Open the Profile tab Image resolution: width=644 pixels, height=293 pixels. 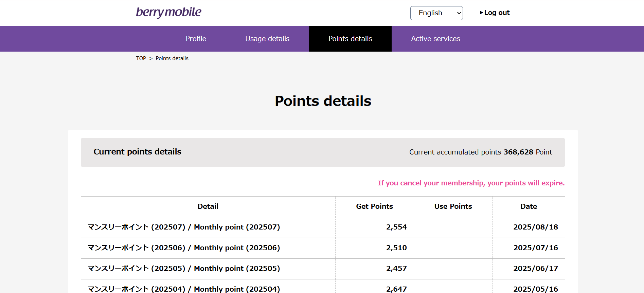(196, 39)
